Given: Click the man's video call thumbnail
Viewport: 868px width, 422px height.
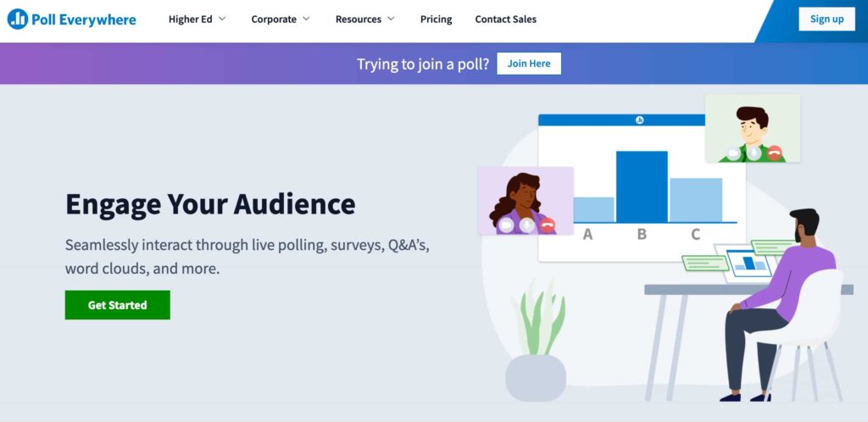Looking at the screenshot, I should point(752,123).
